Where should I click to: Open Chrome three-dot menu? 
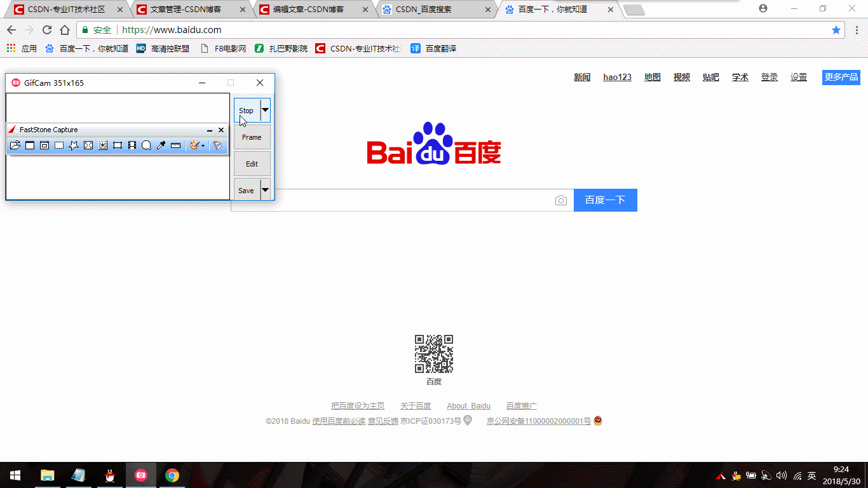tap(856, 30)
